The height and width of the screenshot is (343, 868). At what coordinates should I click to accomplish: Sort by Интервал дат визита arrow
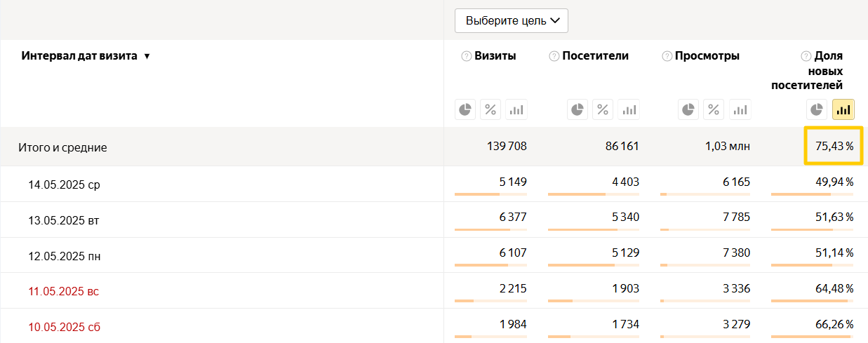tap(147, 56)
